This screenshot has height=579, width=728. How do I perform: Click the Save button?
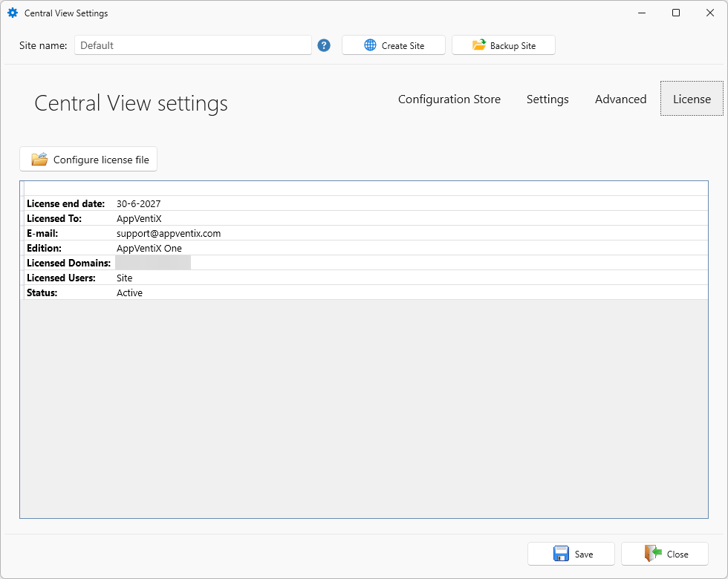point(571,554)
